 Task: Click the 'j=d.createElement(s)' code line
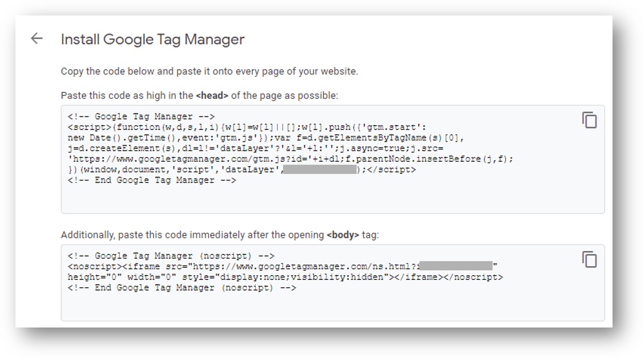coord(255,148)
